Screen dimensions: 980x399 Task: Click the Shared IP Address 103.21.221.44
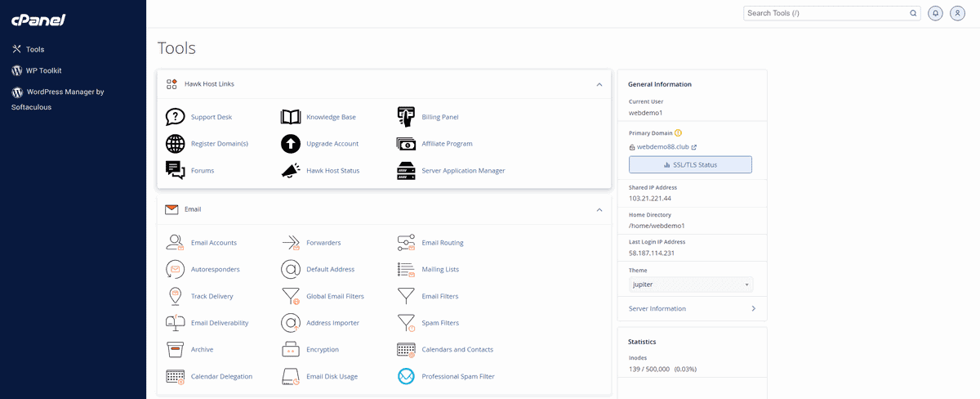(650, 199)
